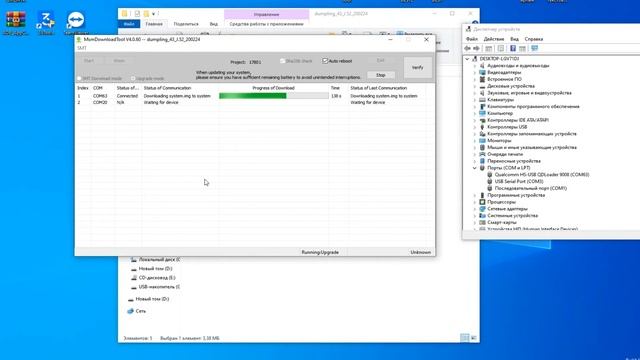Expand the Процессоры node
The height and width of the screenshot is (360, 640).
click(x=475, y=202)
